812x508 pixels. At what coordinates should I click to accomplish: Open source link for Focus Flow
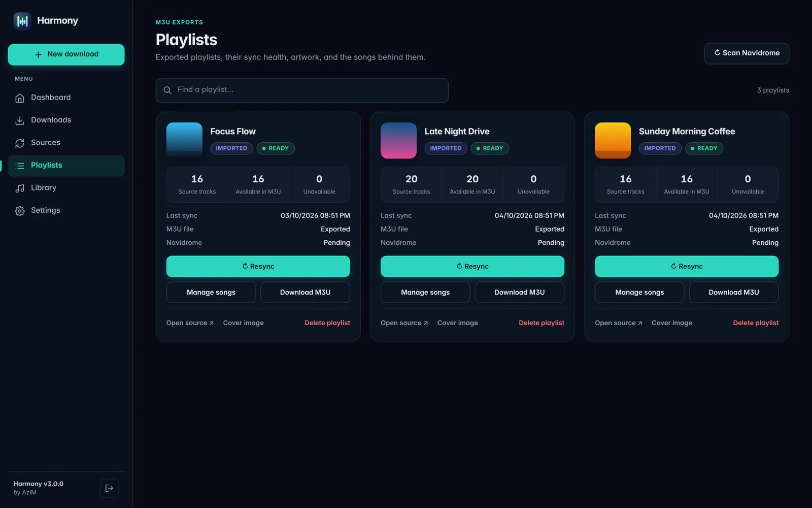pyautogui.click(x=190, y=323)
